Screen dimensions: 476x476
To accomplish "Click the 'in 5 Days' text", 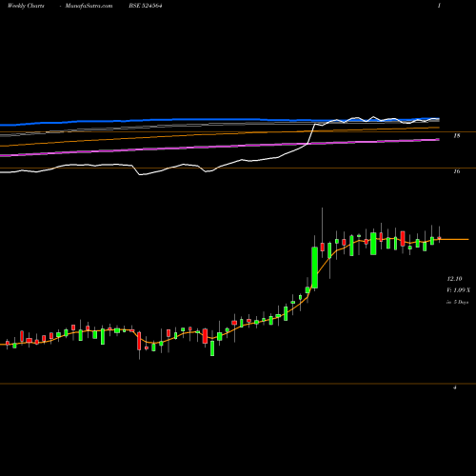I will tap(458, 302).
